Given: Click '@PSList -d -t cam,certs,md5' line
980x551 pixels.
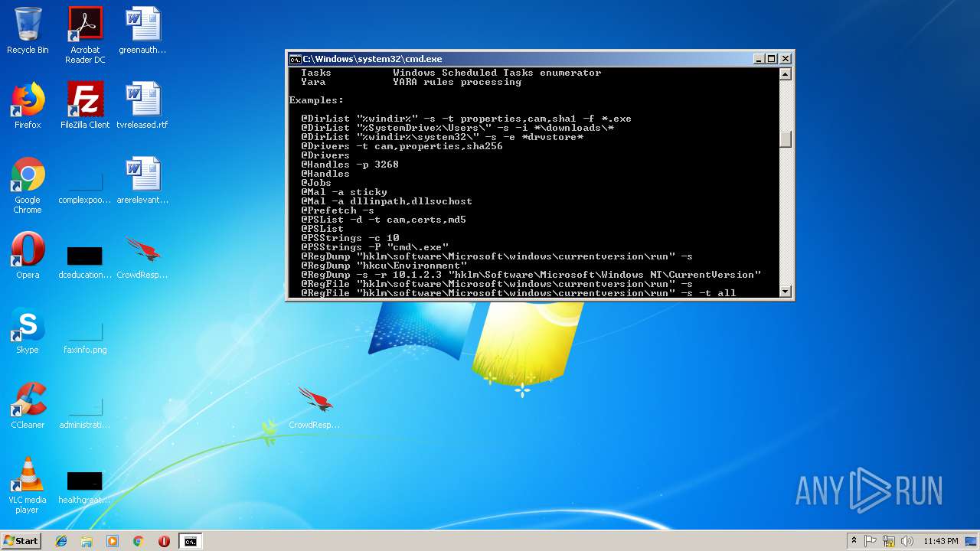Looking at the screenshot, I should [x=384, y=220].
